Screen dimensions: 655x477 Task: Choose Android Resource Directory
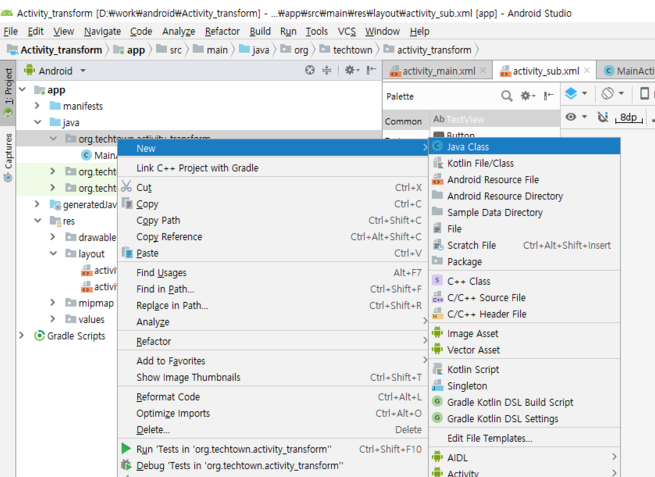[x=524, y=196]
